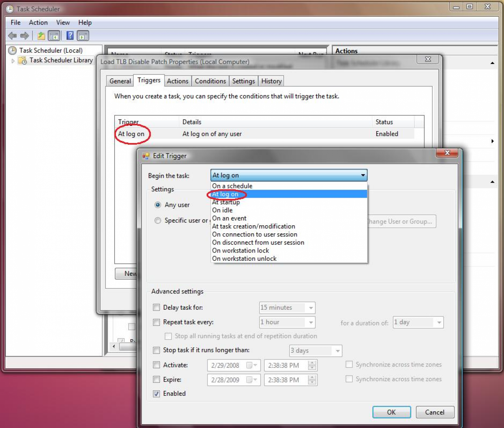Choose On a schedule from the list
Viewport: 504px width, 428px height.
click(289, 186)
